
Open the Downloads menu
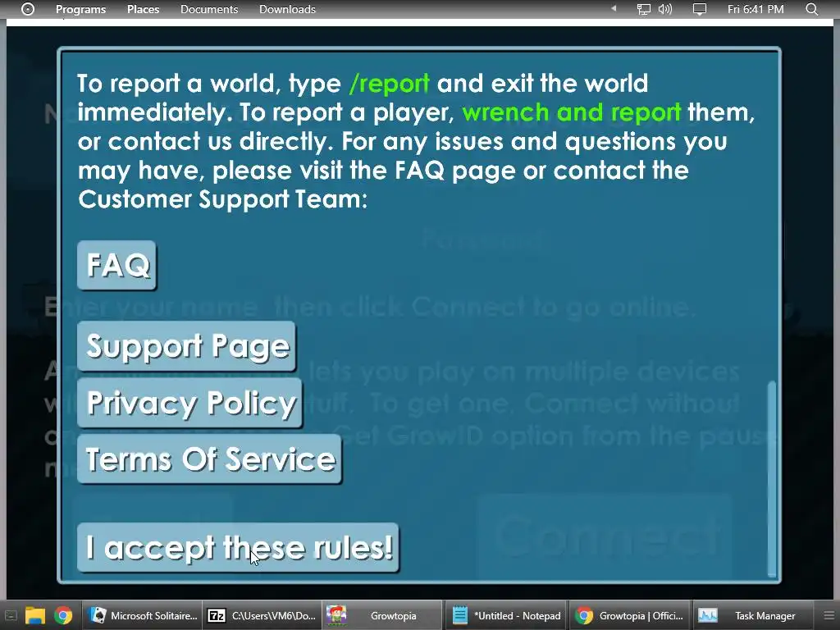click(287, 9)
